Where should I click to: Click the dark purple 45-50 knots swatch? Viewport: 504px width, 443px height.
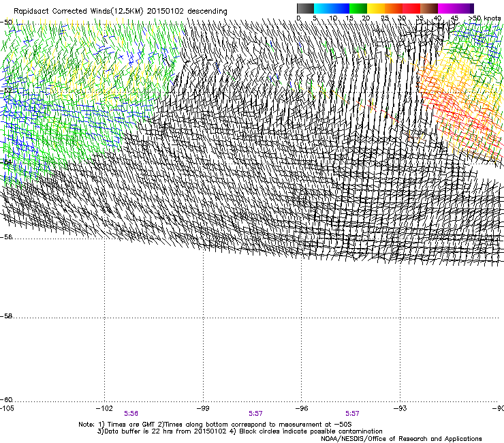pyautogui.click(x=464, y=8)
